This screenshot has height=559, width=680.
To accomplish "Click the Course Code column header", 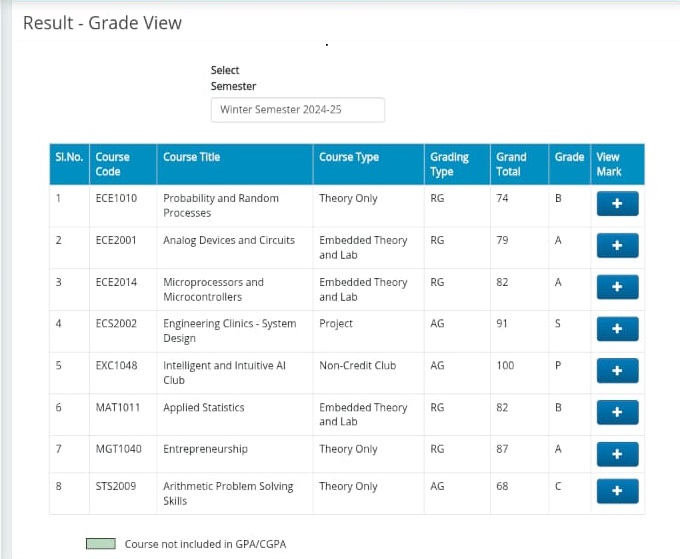I will click(x=112, y=164).
